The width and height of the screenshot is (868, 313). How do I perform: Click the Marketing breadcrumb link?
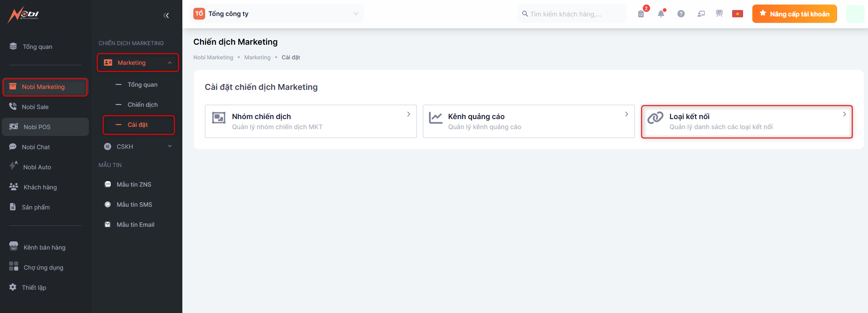257,57
